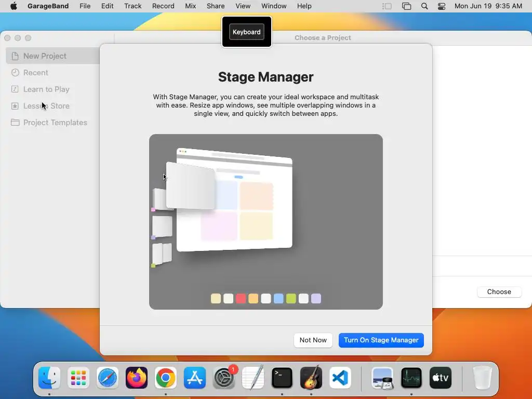Open Finder from the Dock
Viewport: 532px width, 399px height.
[49, 378]
